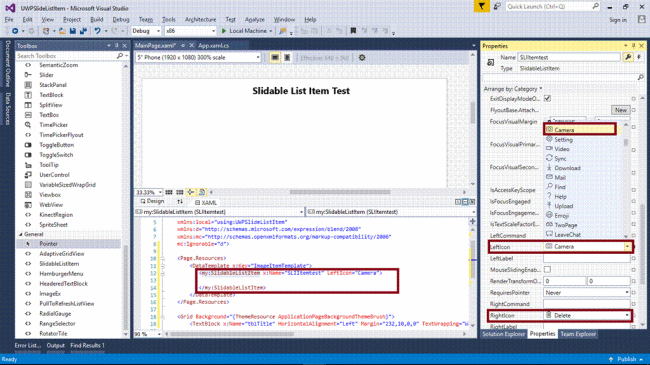
Task: Click the feedback icon beside Quick Launch
Action: (497, 7)
